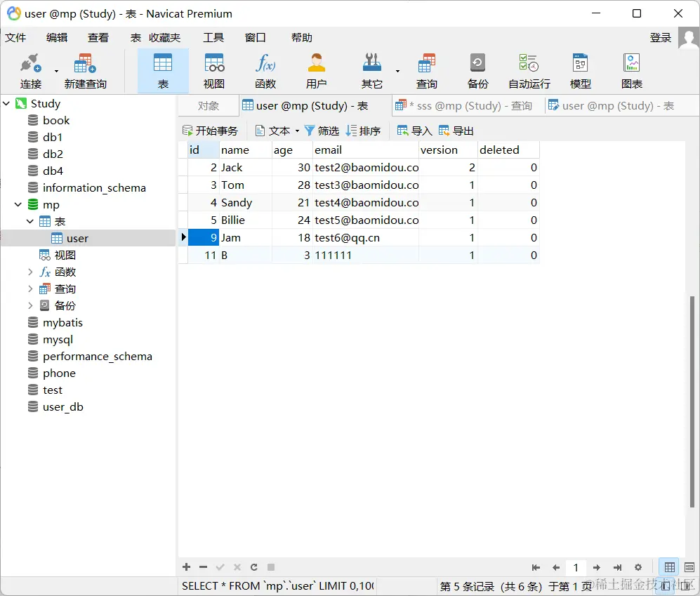700x596 pixels.
Task: Open the 连接 connection tool
Action: coord(30,71)
